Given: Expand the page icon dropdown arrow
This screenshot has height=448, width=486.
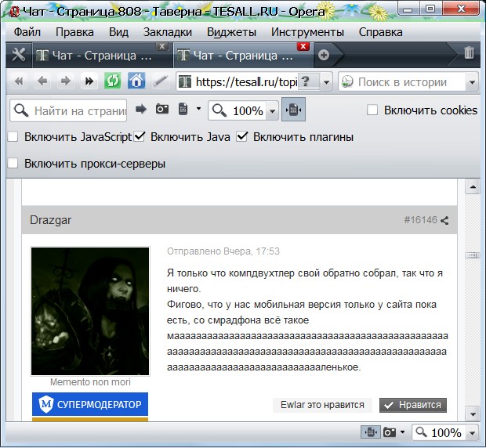Looking at the screenshot, I should click(198, 109).
